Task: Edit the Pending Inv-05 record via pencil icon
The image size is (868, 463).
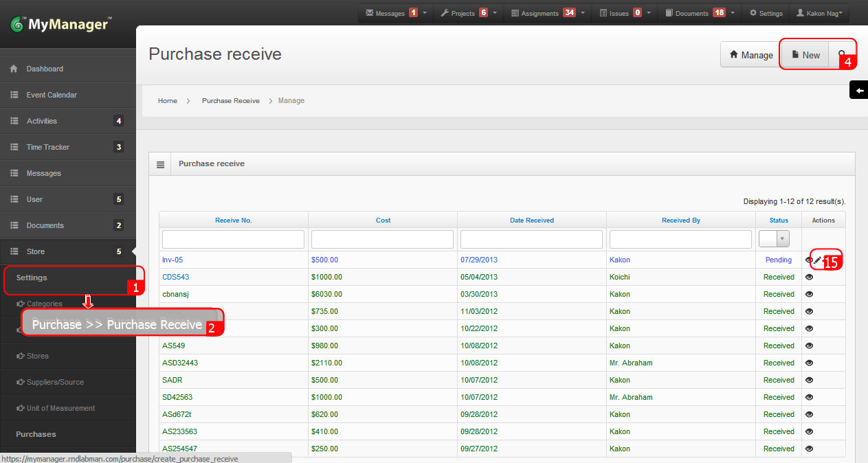Action: [817, 260]
